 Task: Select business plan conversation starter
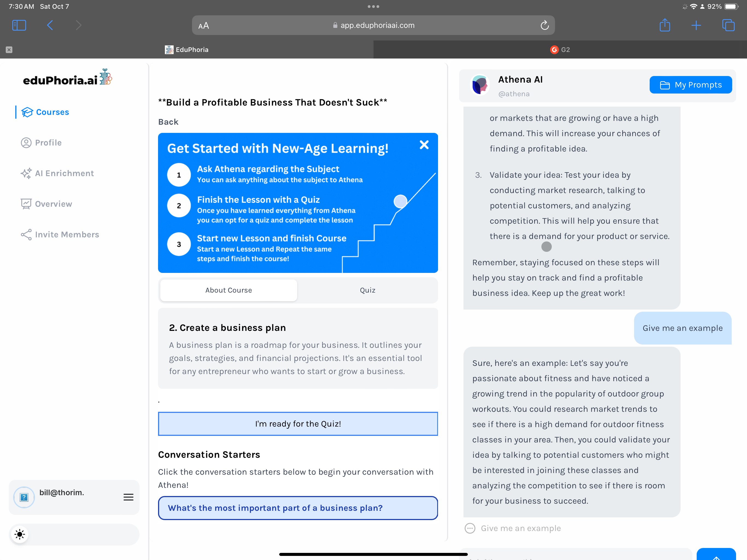pyautogui.click(x=298, y=508)
